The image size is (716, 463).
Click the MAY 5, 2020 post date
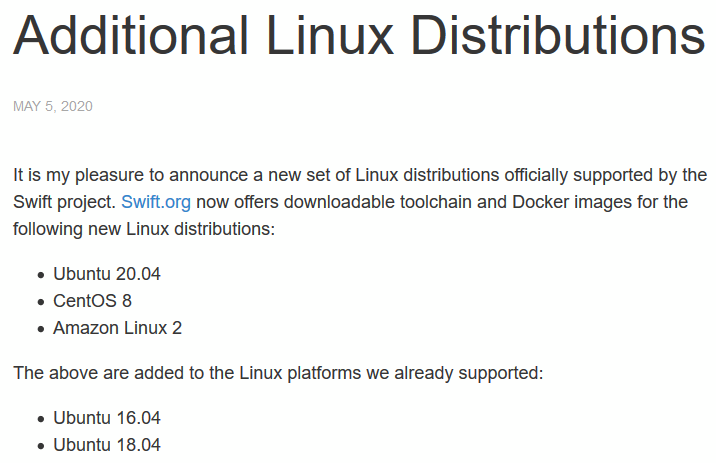click(52, 106)
